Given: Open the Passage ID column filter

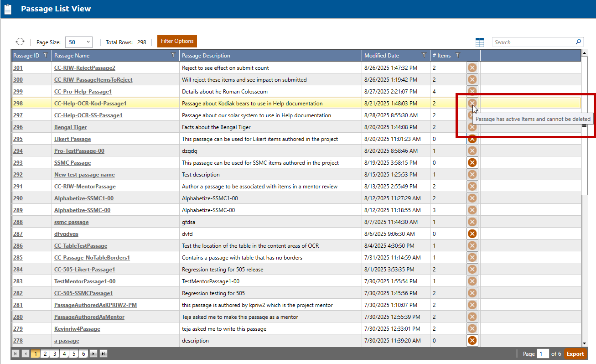Looking at the screenshot, I should tap(45, 56).
